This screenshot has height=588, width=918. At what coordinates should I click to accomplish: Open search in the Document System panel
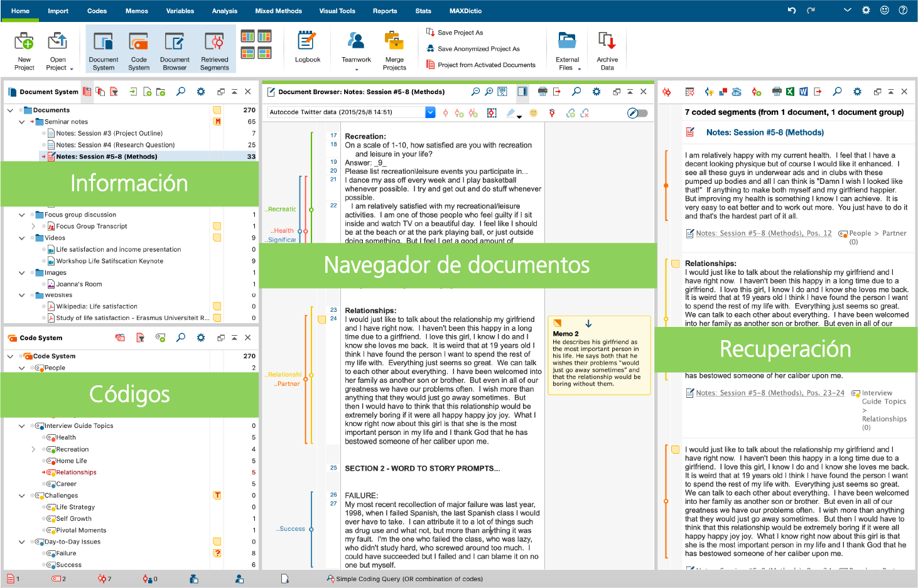(x=181, y=92)
